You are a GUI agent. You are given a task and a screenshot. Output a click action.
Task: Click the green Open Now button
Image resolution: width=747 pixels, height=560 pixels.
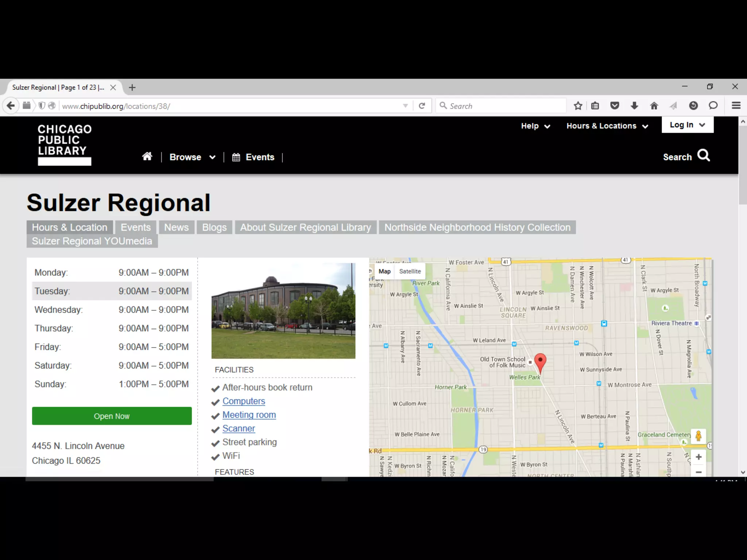112,416
